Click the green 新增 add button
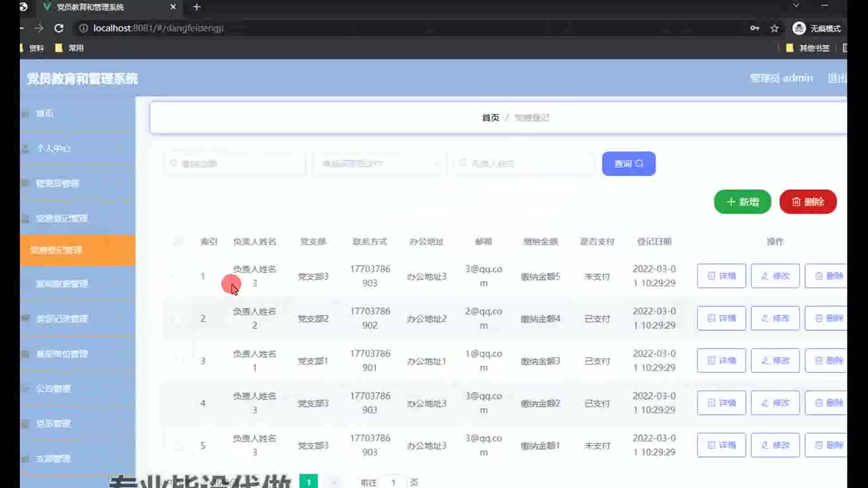This screenshot has width=868, height=488. 742,202
